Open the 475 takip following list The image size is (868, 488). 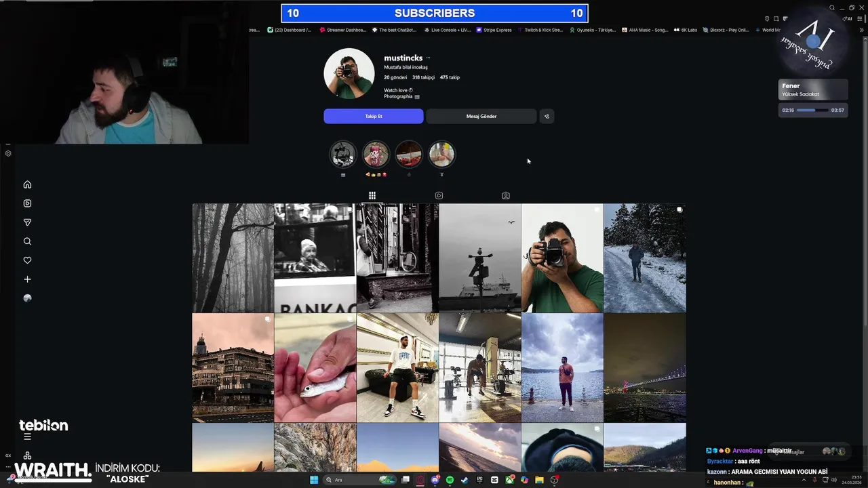pyautogui.click(x=450, y=77)
